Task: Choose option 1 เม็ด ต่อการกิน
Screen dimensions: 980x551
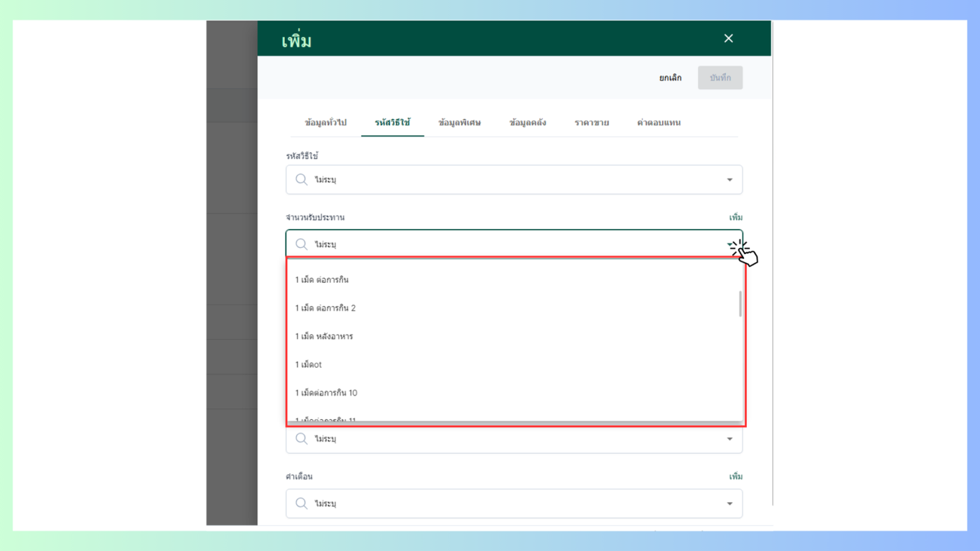Action: click(514, 280)
